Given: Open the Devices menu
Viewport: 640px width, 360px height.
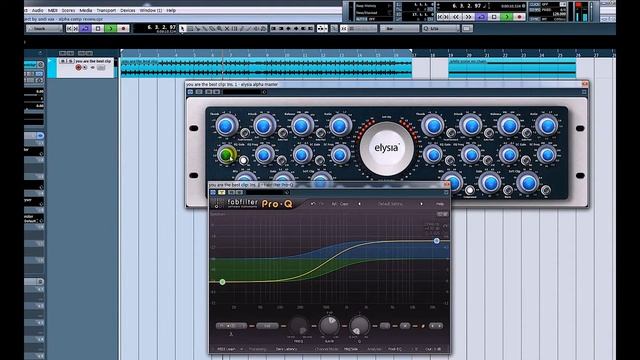Looking at the screenshot, I should (128, 10).
